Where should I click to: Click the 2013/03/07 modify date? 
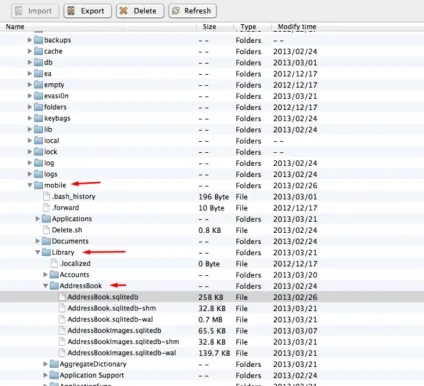pyautogui.click(x=295, y=331)
